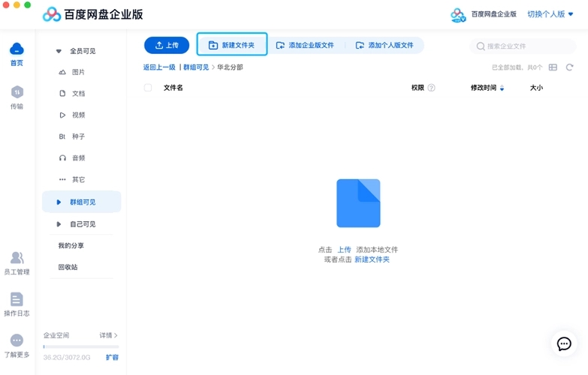Image resolution: width=588 pixels, height=375 pixels.
Task: Click the 上传 link in empty state
Action: point(344,250)
